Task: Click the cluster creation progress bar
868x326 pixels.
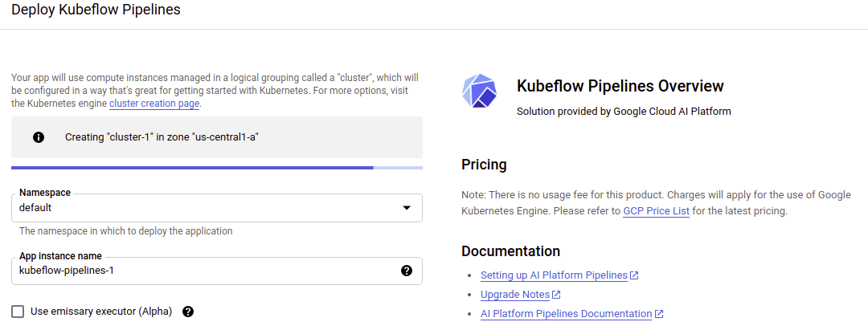Action: (x=217, y=167)
